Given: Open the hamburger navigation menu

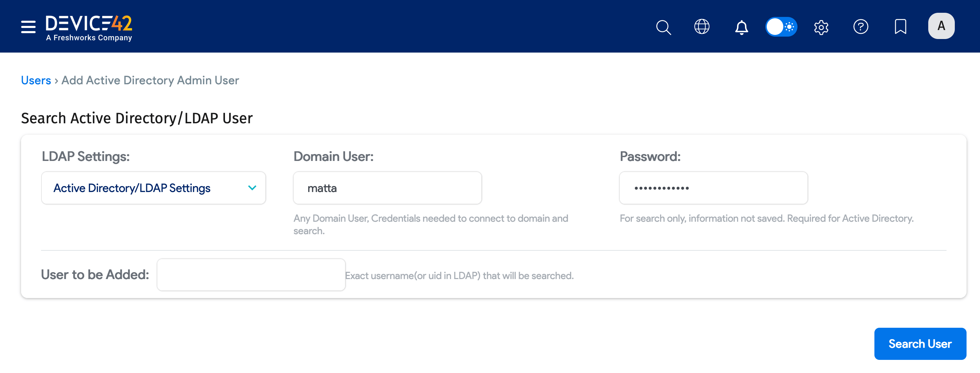Looking at the screenshot, I should 28,26.
